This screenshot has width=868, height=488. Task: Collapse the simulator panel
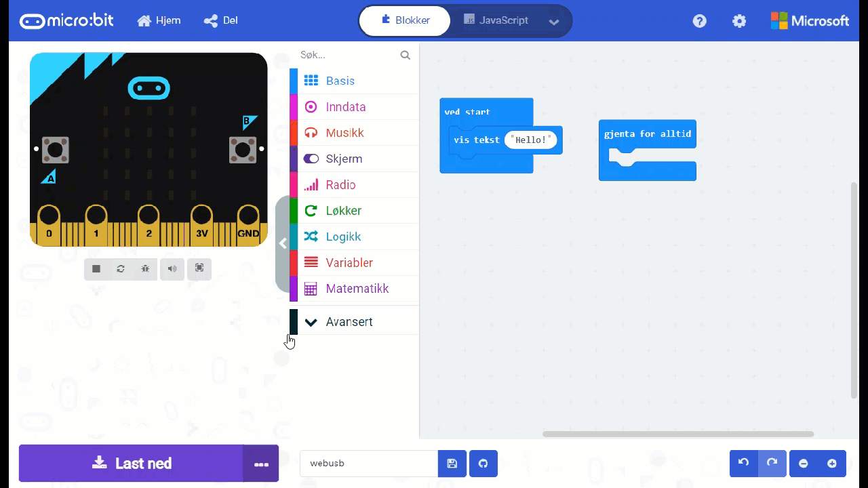[x=283, y=244]
